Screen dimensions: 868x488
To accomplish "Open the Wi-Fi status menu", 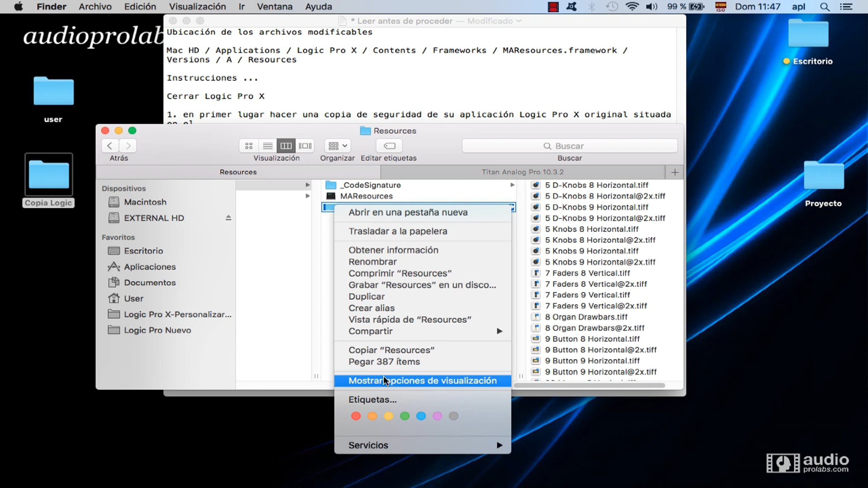I will (631, 7).
